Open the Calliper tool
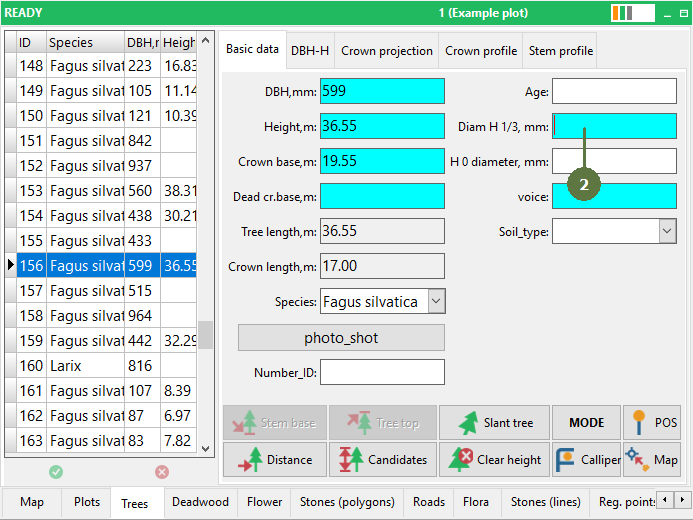The image size is (693, 520). click(x=586, y=459)
